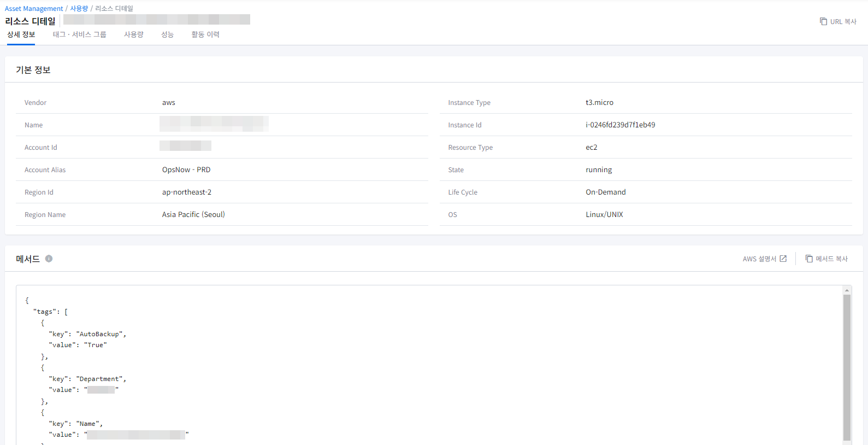Click the URL 복사 copy icon

click(x=823, y=21)
